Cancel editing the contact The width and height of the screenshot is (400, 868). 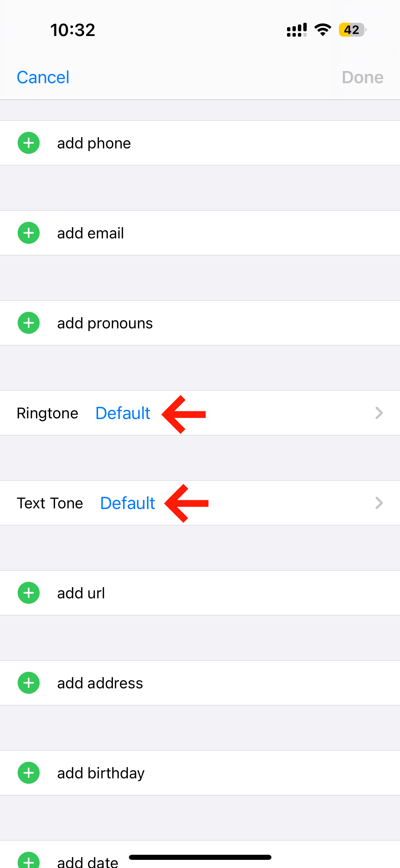point(43,77)
